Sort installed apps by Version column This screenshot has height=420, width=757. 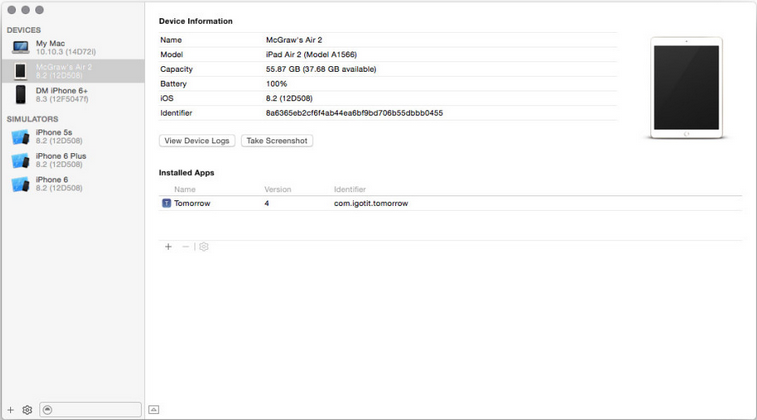pyautogui.click(x=277, y=189)
